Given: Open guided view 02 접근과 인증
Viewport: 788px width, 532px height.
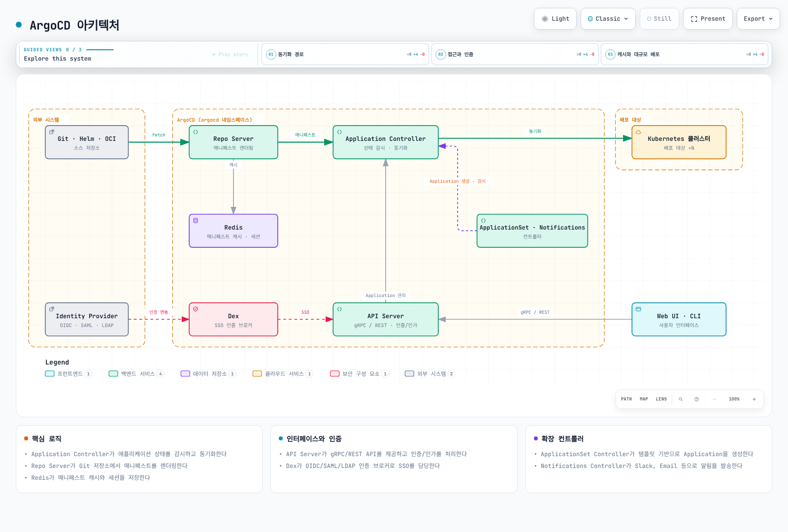Looking at the screenshot, I should click(x=515, y=54).
